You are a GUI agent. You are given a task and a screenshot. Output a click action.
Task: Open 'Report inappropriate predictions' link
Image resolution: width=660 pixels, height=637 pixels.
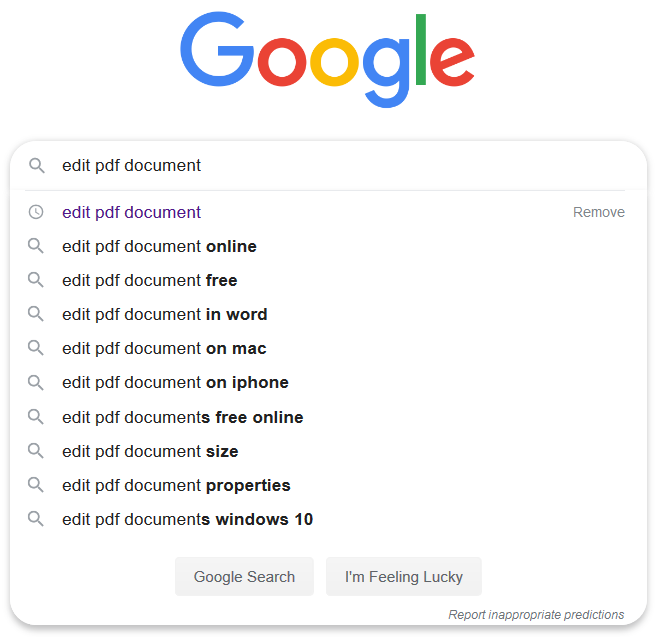tap(536, 615)
